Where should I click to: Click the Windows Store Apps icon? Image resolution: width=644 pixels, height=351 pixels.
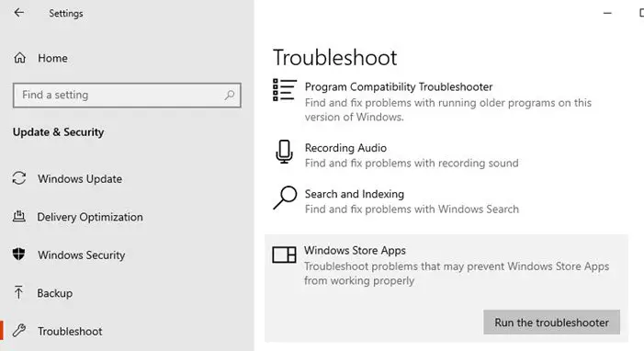point(284,255)
